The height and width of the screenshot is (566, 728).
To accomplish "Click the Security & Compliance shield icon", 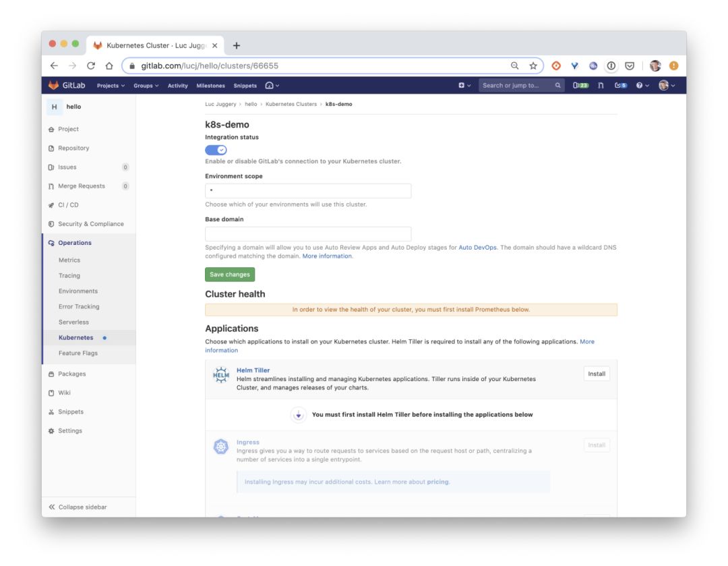I will pos(51,224).
